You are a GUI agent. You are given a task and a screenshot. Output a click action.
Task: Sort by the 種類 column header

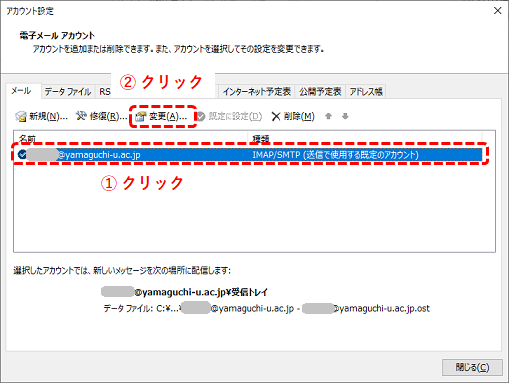(x=261, y=138)
